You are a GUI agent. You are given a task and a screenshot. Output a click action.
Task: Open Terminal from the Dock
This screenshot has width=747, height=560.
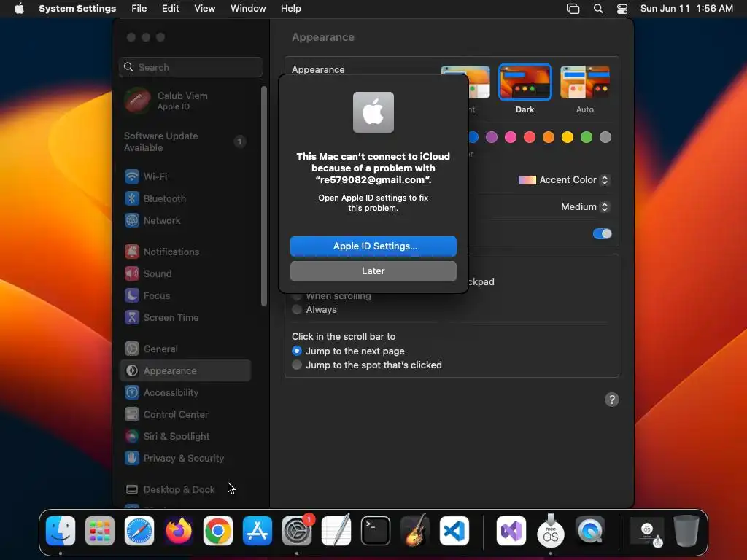376,531
